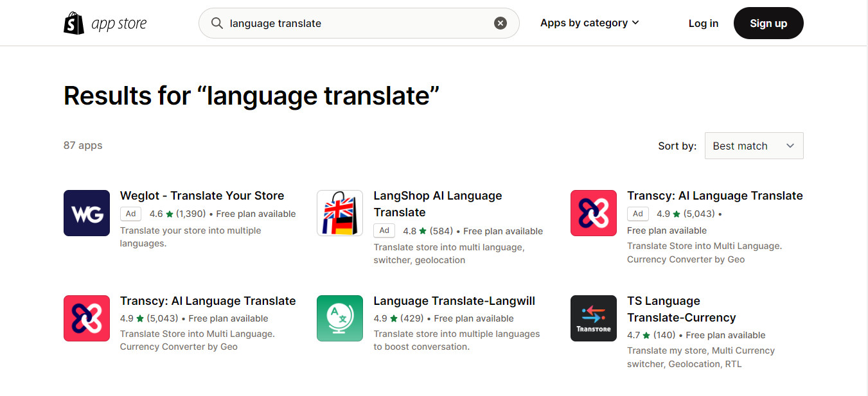Click the Ad badge under the top-row Transcy
This screenshot has width=868, height=396.
pos(637,214)
